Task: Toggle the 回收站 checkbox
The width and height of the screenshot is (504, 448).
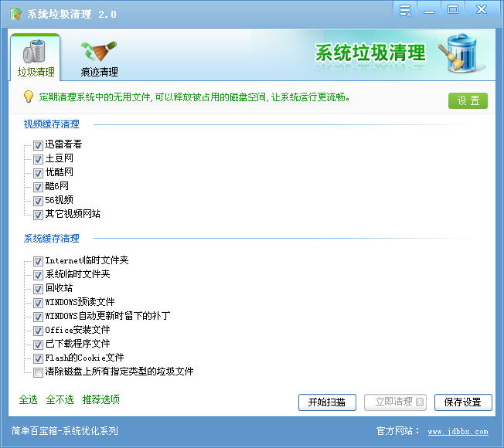Action: (38, 288)
